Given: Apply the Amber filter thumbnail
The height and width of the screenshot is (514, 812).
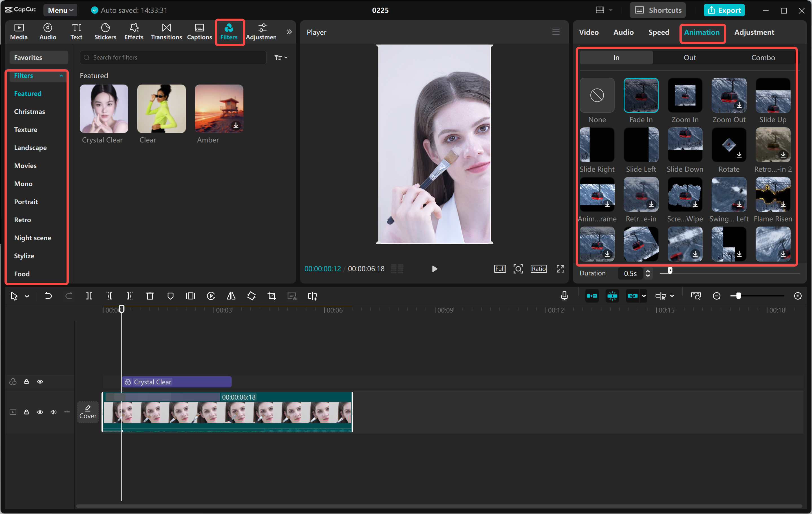Looking at the screenshot, I should click(x=219, y=108).
